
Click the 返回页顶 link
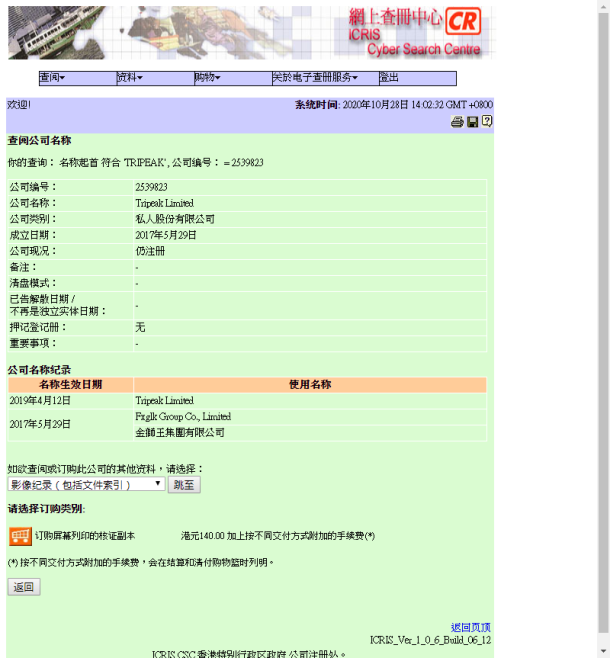click(470, 627)
